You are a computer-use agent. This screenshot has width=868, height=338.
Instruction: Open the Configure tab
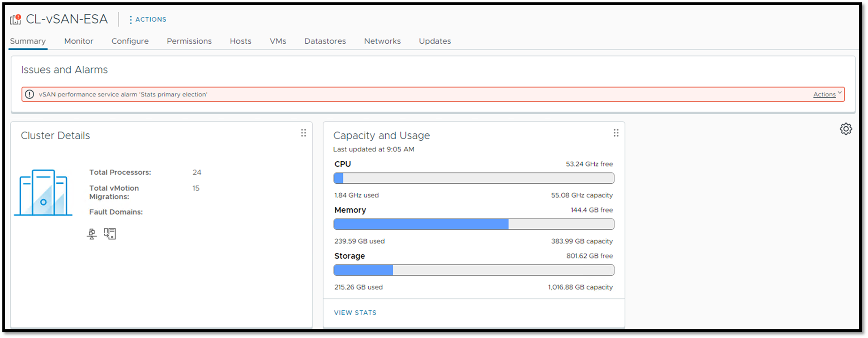pos(130,41)
